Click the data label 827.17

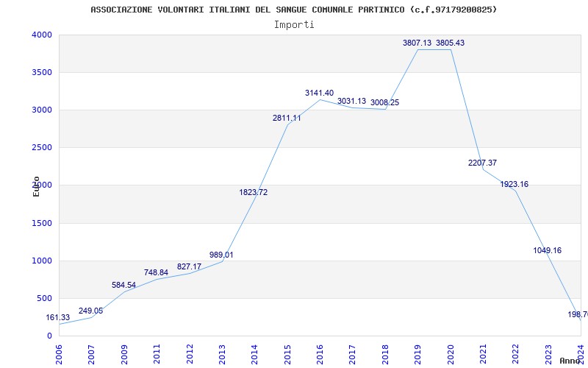coord(189,266)
